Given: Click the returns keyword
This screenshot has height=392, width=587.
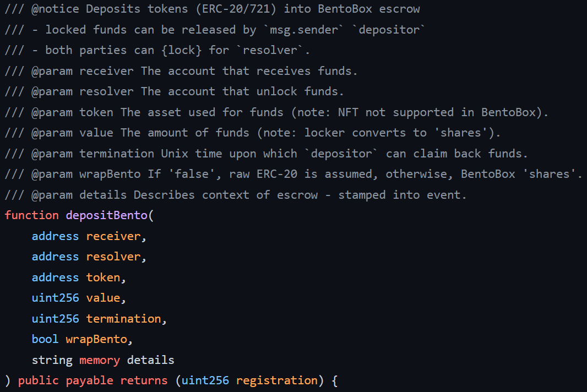Looking at the screenshot, I should pyautogui.click(x=144, y=381).
